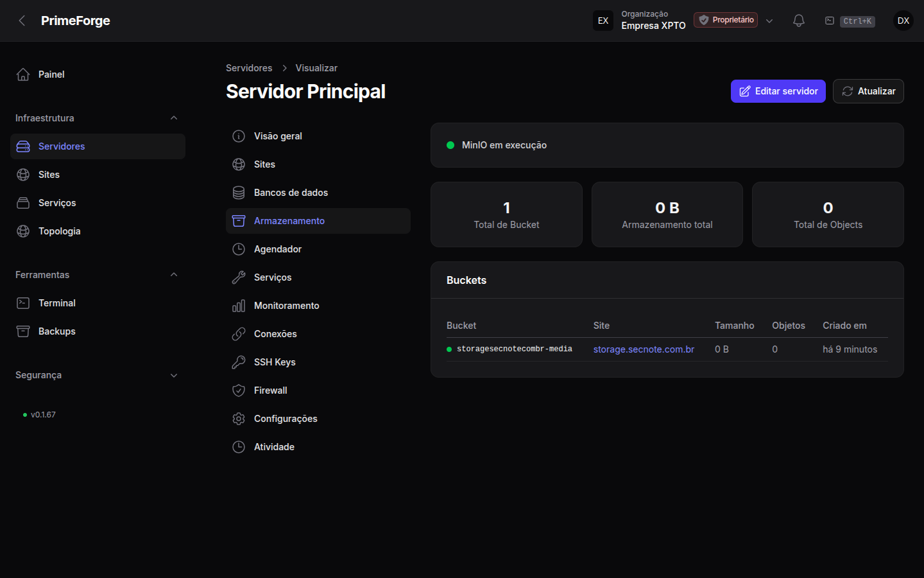Click the 'há 9 minutos' creation time

[x=850, y=349]
